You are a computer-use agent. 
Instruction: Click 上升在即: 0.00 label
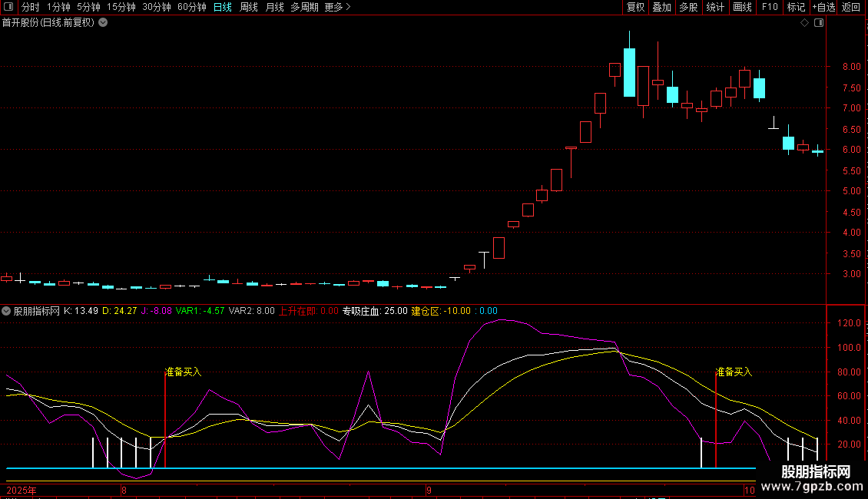308,311
